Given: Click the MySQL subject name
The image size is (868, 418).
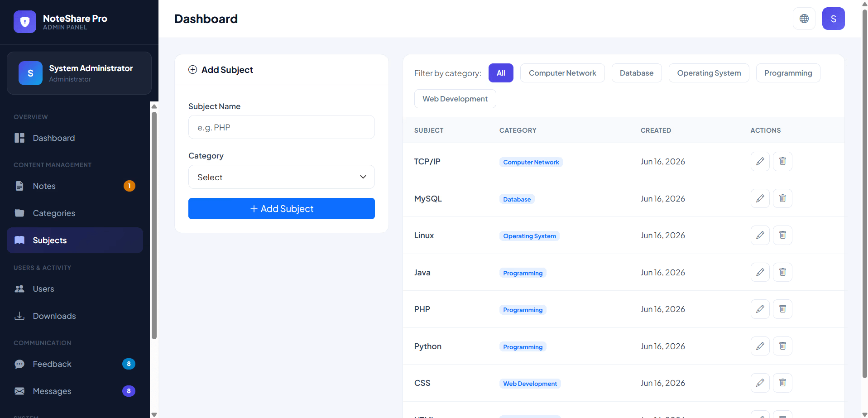Looking at the screenshot, I should coord(428,199).
